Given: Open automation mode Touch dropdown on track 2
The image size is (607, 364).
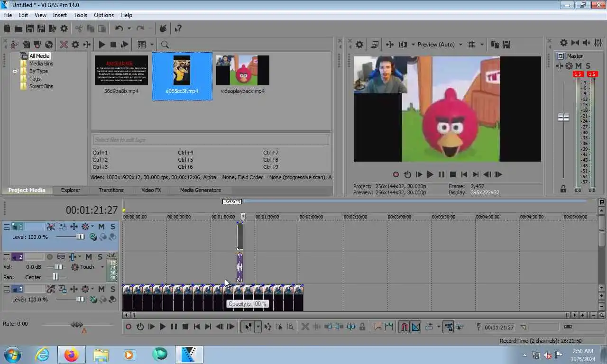Looking at the screenshot, I should coord(102,267).
